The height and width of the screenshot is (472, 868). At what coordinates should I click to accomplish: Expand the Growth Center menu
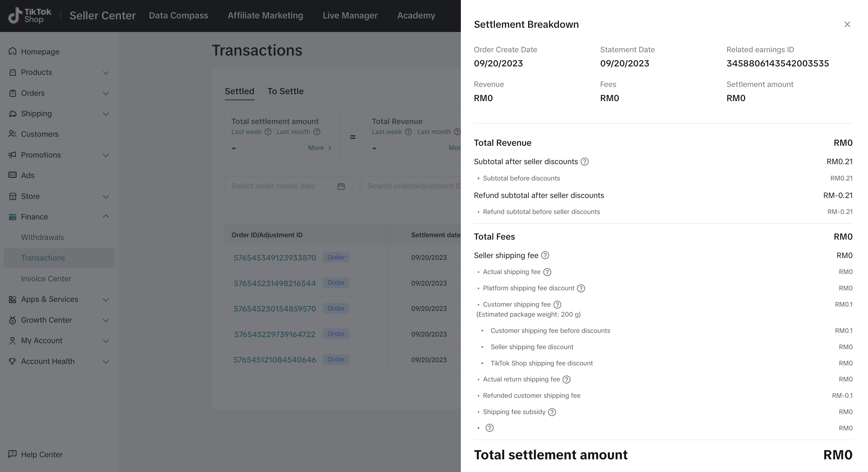point(106,320)
